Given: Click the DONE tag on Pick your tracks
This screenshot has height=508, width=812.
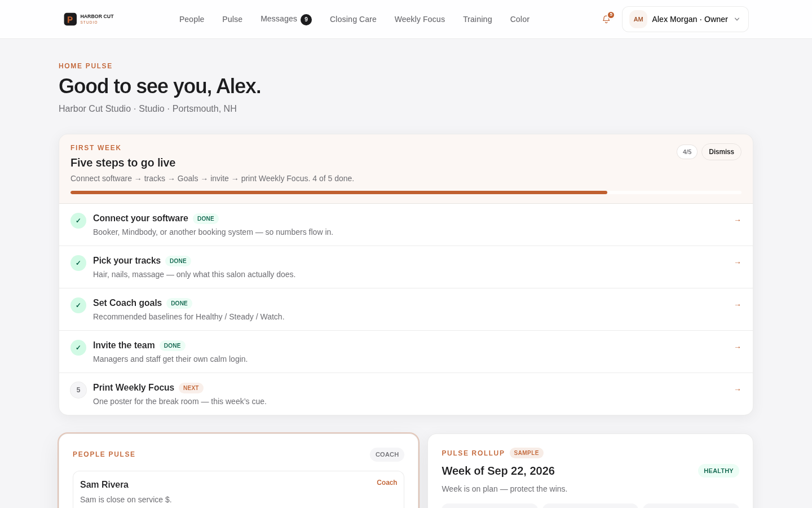Looking at the screenshot, I should tap(178, 261).
